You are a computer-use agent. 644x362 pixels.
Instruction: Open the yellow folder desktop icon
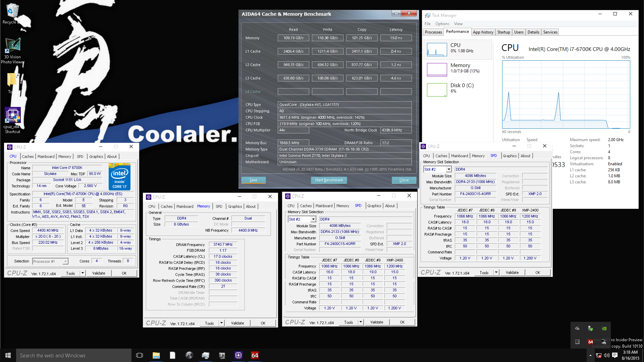click(x=12, y=83)
